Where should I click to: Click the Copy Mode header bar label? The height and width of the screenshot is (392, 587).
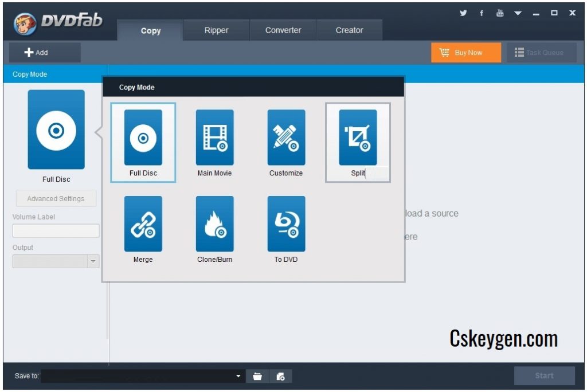pos(30,74)
